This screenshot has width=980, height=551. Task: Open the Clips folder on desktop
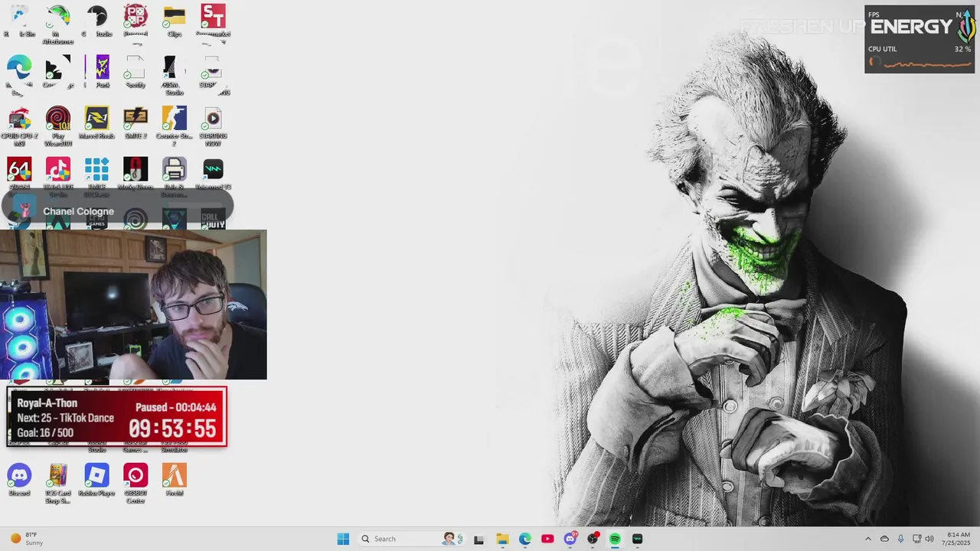(x=174, y=21)
